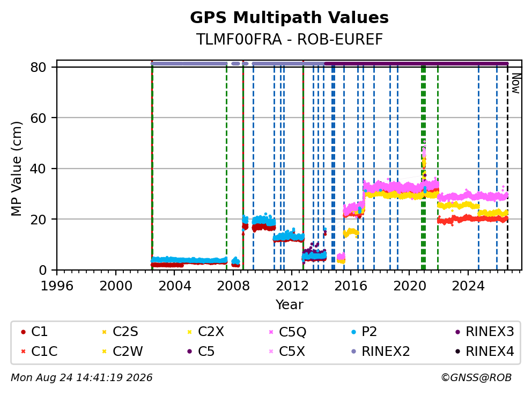Select the C5Q pink legend marker

[x=271, y=332]
